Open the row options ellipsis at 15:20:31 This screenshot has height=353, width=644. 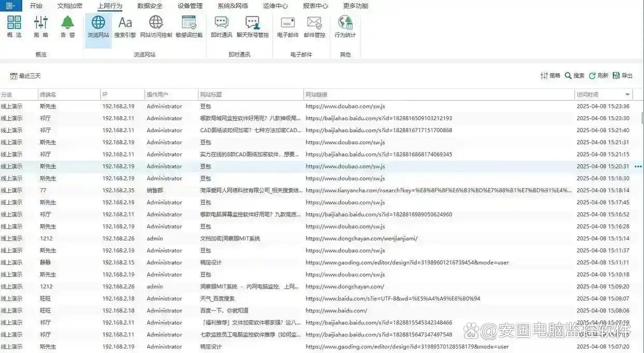638,166
